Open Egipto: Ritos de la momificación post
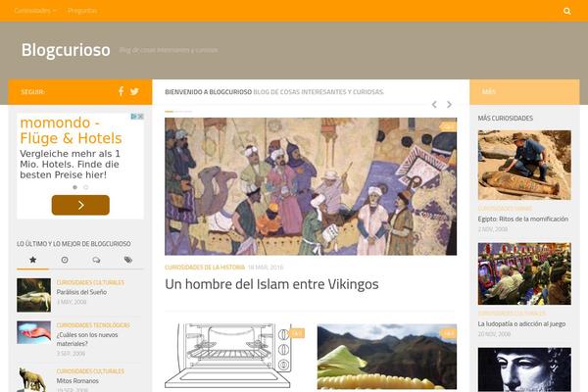Screen dimensions: 588x392 (x=522, y=219)
